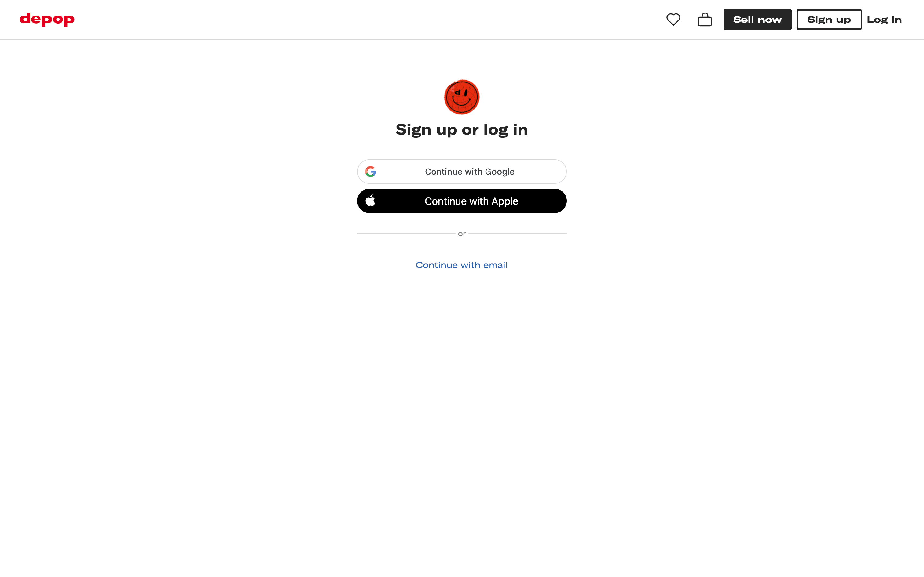View your bag from the header
Screen dimensions: 924x577
click(705, 20)
